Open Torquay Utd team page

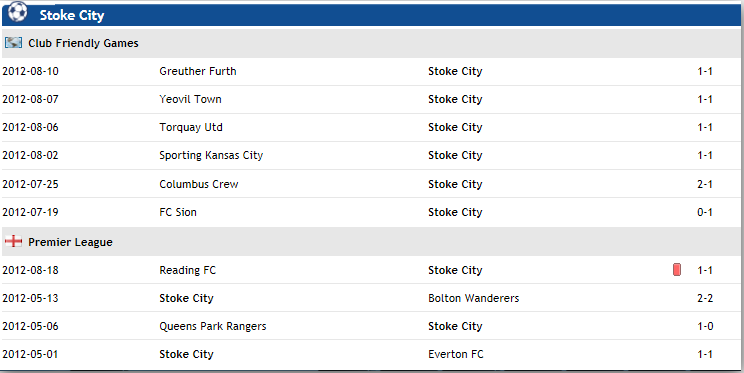click(191, 127)
